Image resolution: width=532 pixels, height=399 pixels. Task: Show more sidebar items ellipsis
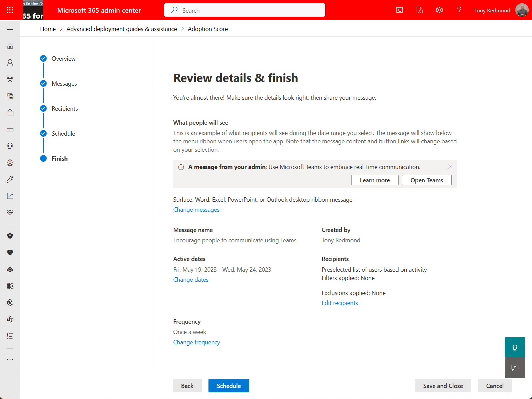tap(10, 359)
